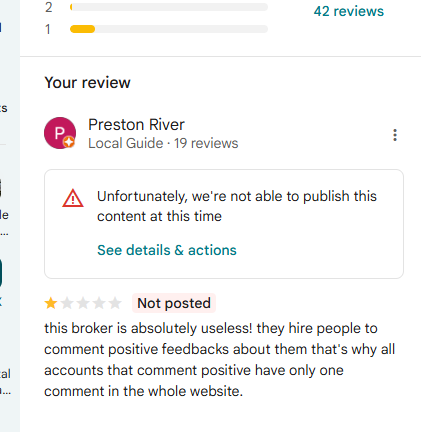Click the filled yellow first rating star

click(x=51, y=303)
